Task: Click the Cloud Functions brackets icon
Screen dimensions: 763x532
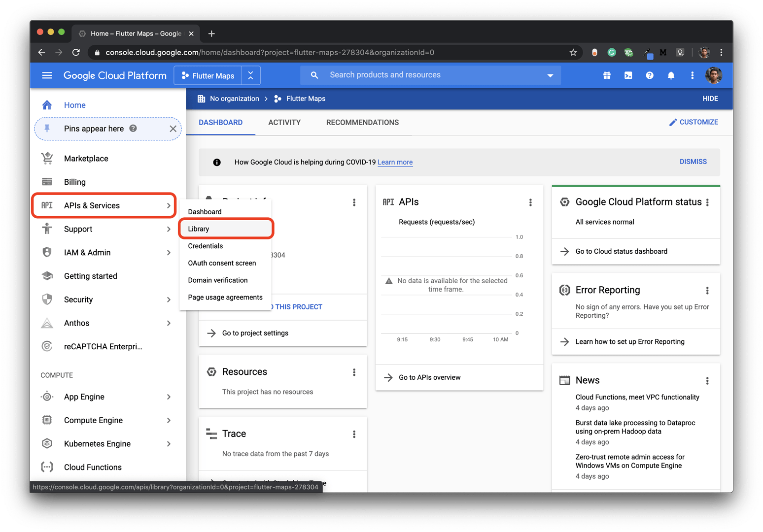Action: click(47, 467)
